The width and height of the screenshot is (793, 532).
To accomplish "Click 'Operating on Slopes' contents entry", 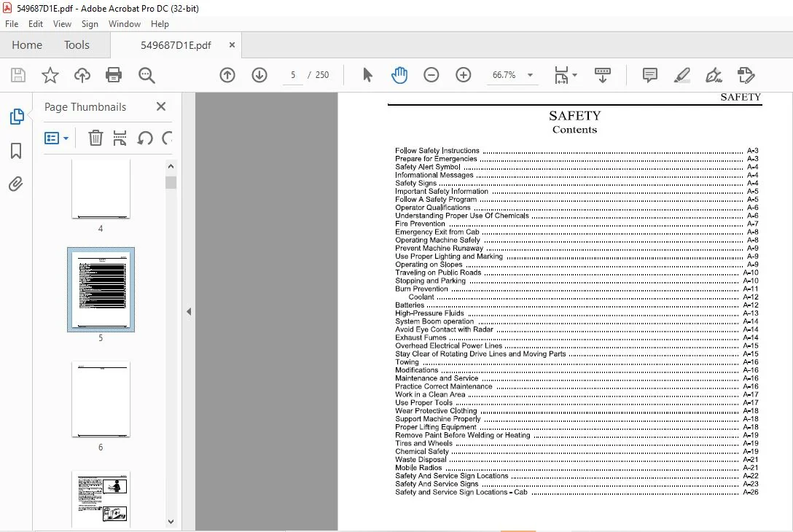I will coord(429,265).
